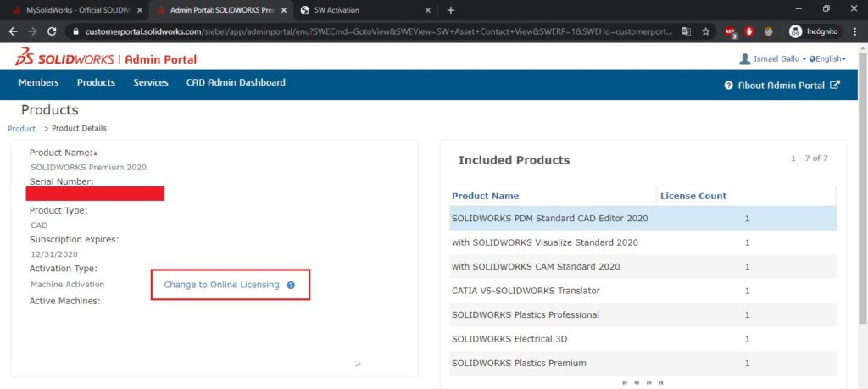Click the page vertical scrollbar
The width and height of the screenshot is (868, 389).
[x=862, y=188]
